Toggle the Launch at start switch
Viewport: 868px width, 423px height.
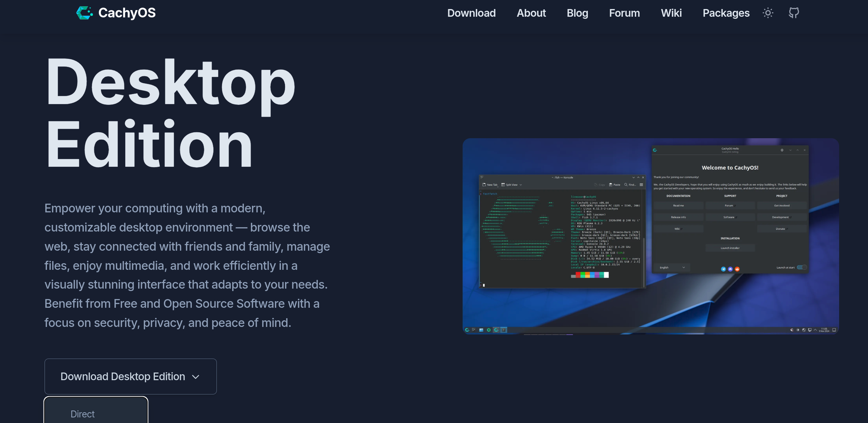tap(802, 267)
